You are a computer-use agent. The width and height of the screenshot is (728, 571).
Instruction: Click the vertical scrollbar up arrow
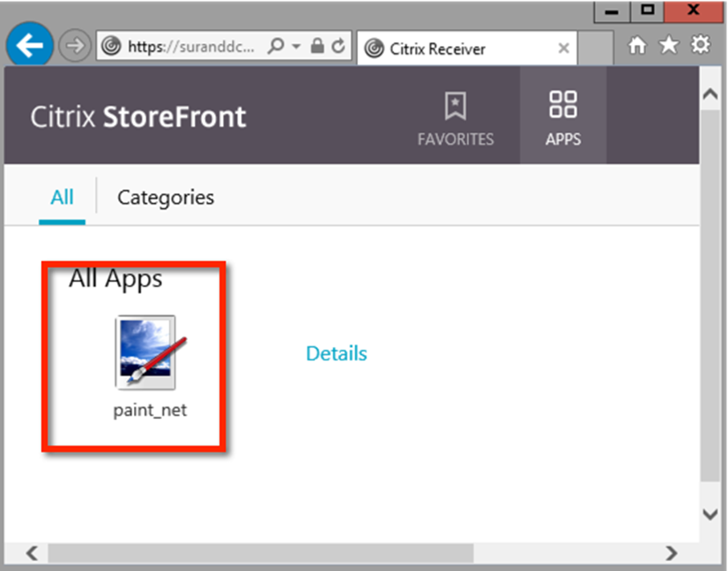710,94
